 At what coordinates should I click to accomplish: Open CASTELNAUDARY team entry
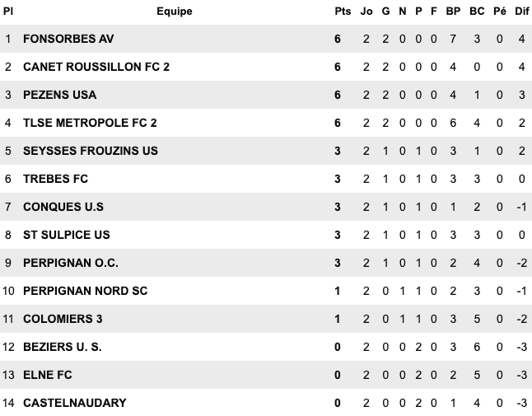(x=75, y=403)
